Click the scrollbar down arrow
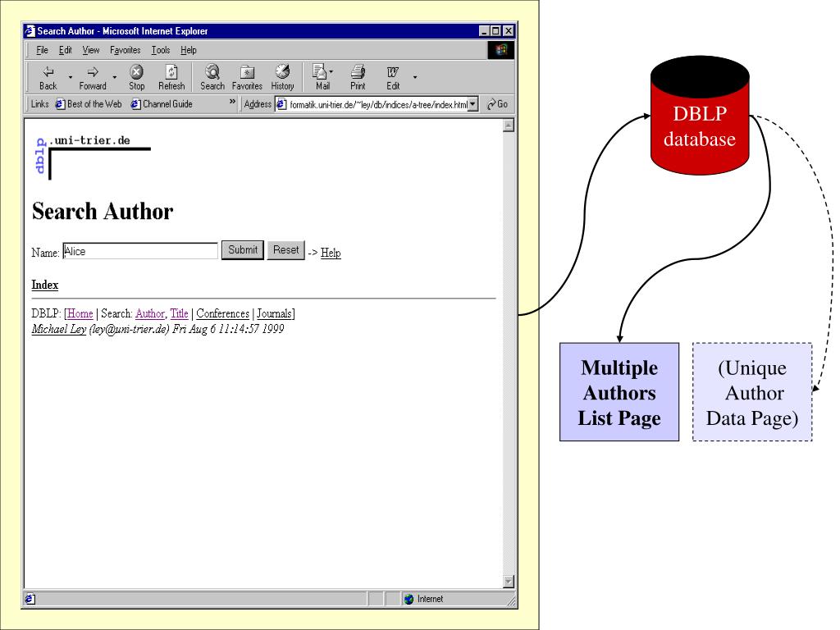The width and height of the screenshot is (840, 630). [509, 582]
